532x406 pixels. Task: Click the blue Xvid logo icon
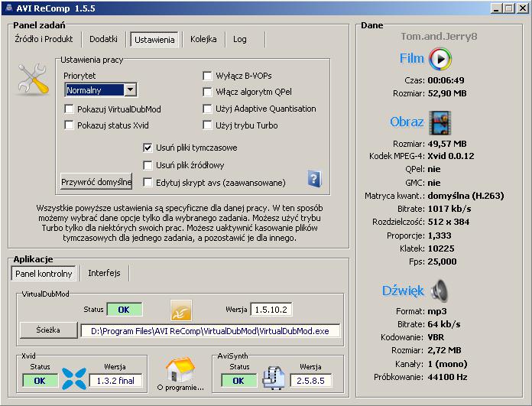pos(74,378)
